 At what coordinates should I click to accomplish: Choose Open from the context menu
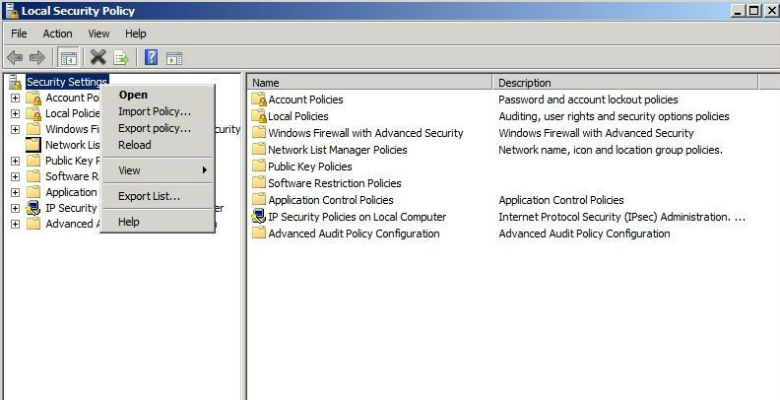coord(157,95)
